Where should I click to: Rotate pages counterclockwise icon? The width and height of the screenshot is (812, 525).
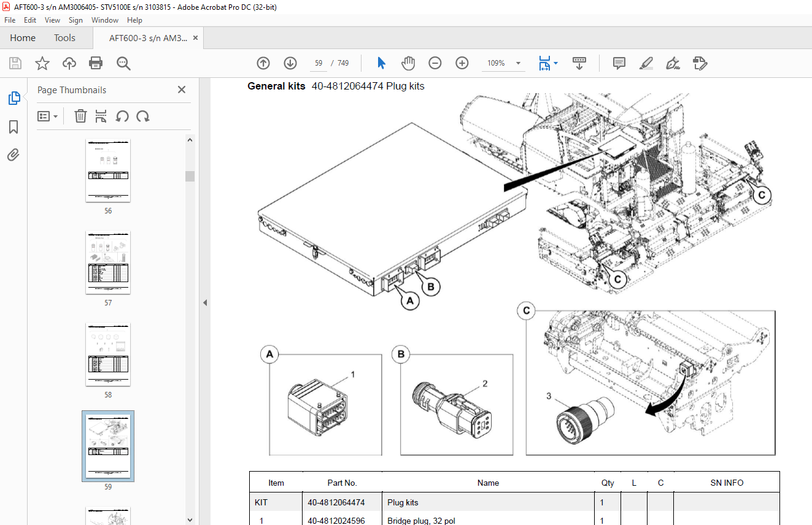click(x=122, y=116)
